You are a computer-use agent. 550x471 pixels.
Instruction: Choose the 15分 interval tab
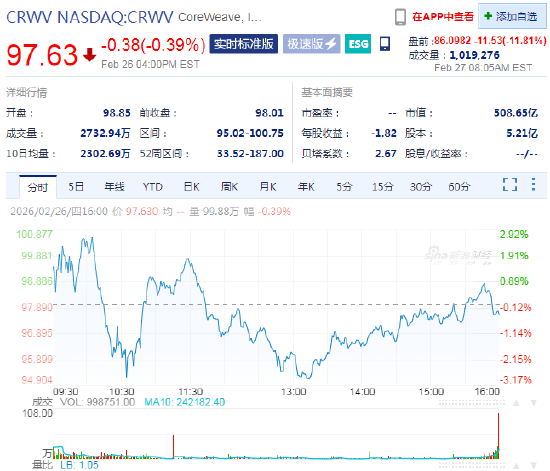382,187
